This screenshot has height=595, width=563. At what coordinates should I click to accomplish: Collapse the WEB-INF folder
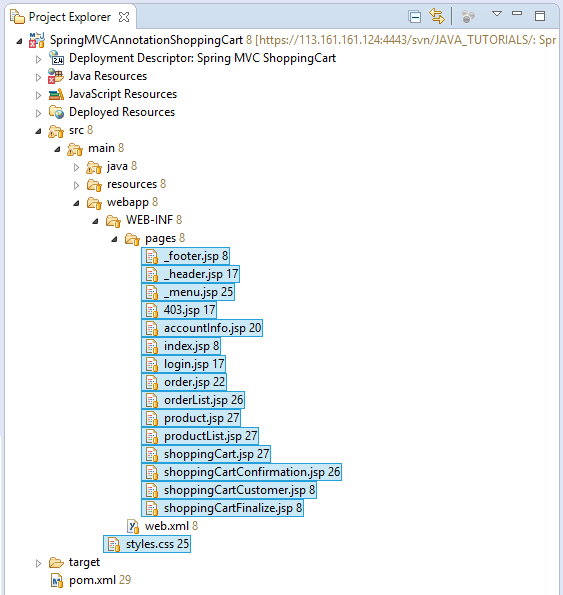95,221
